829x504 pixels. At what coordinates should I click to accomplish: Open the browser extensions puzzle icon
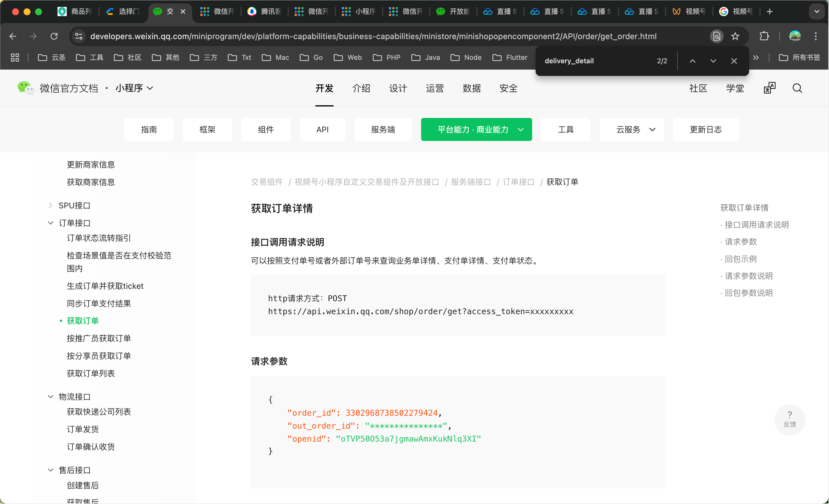[764, 36]
